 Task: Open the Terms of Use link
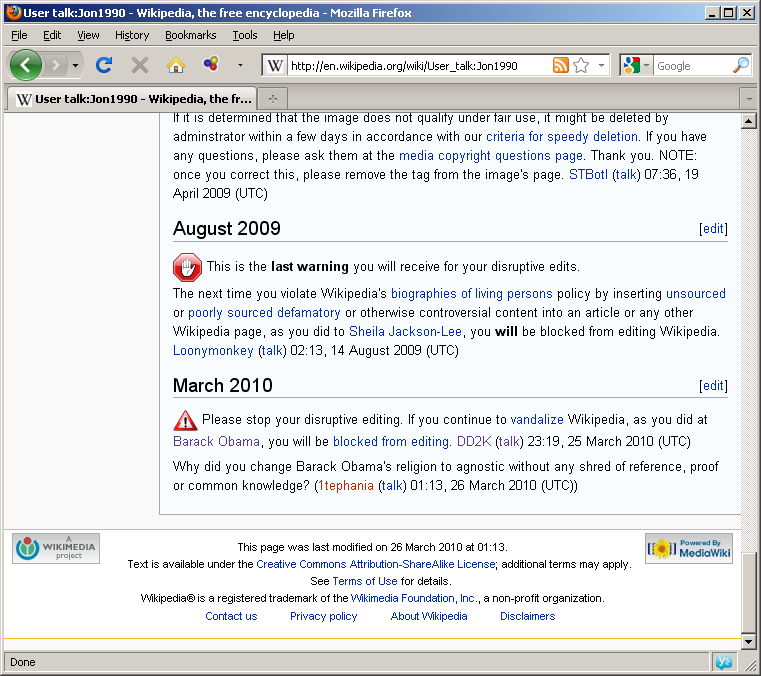364,581
